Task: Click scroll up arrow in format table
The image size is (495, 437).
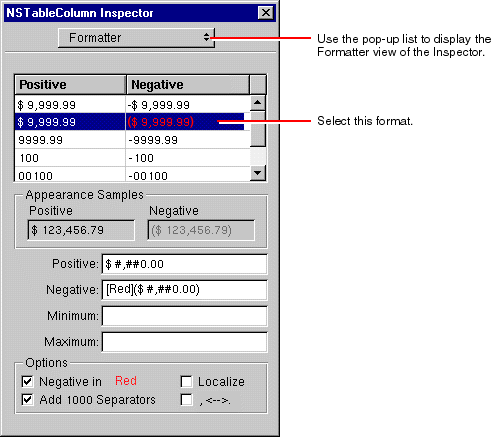Action: [x=258, y=102]
